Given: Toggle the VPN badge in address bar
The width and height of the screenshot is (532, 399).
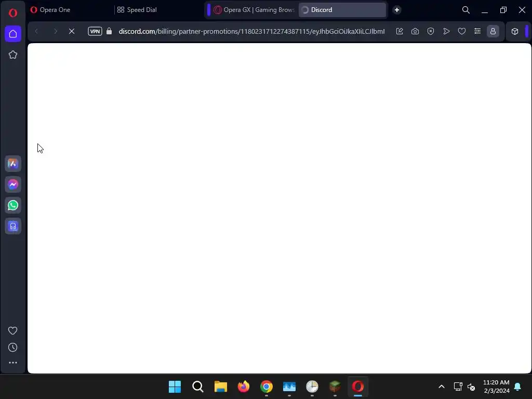Looking at the screenshot, I should (95, 31).
